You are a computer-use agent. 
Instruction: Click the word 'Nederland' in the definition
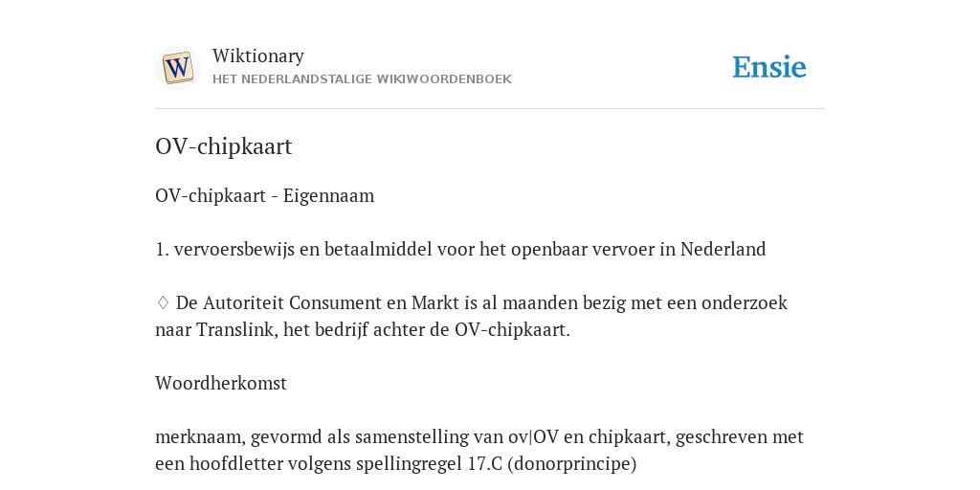point(724,250)
